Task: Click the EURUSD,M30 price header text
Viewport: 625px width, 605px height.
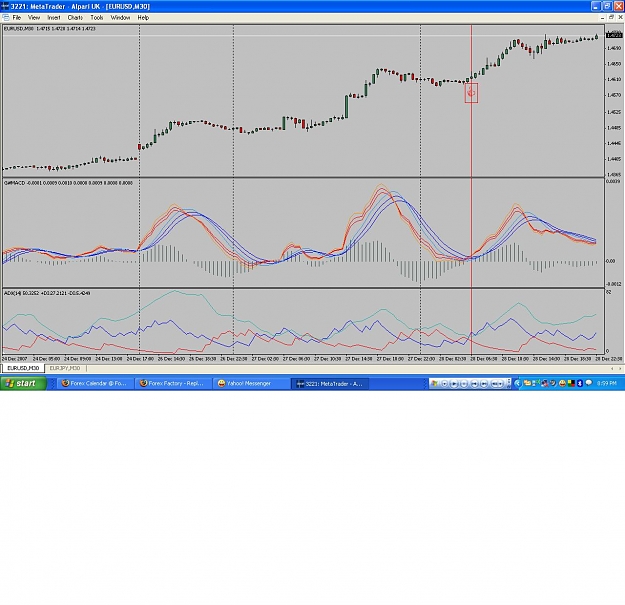Action: coord(49,29)
